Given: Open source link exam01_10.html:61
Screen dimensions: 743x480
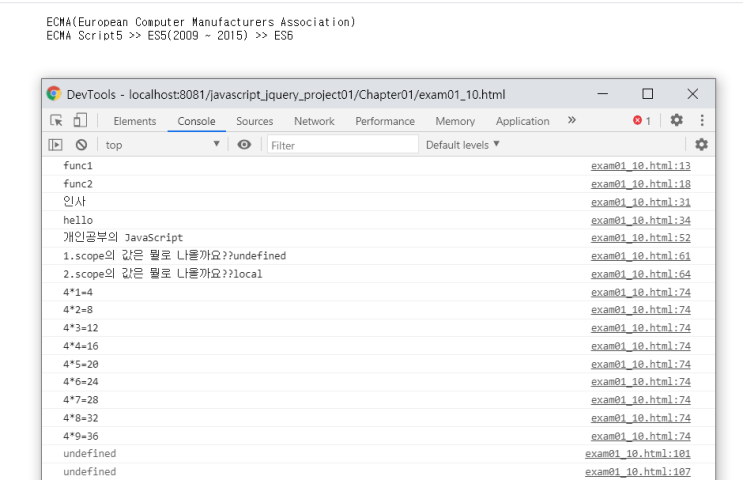Looking at the screenshot, I should coord(641,256).
